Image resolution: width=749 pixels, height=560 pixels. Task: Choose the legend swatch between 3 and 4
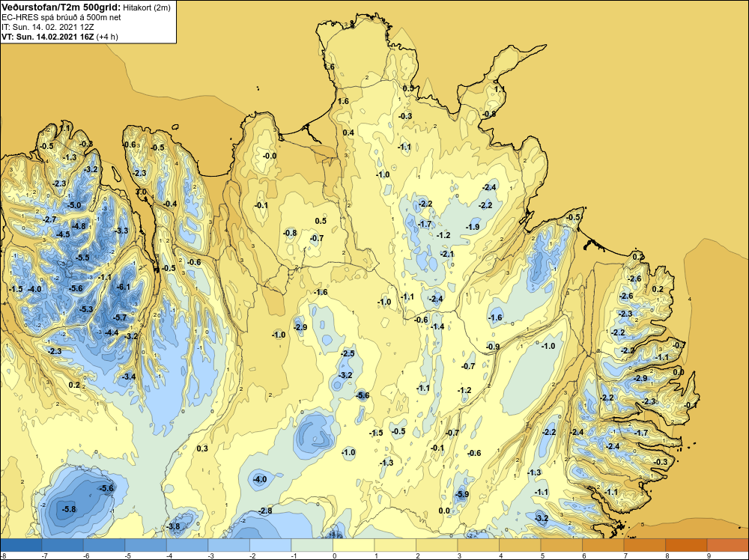click(478, 545)
